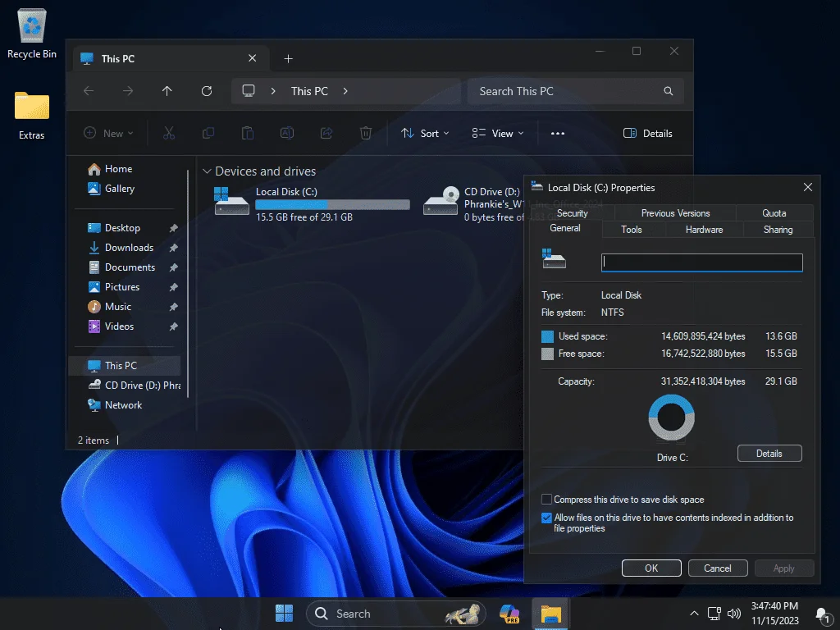
Task: Open the volume control in tray
Action: [734, 614]
